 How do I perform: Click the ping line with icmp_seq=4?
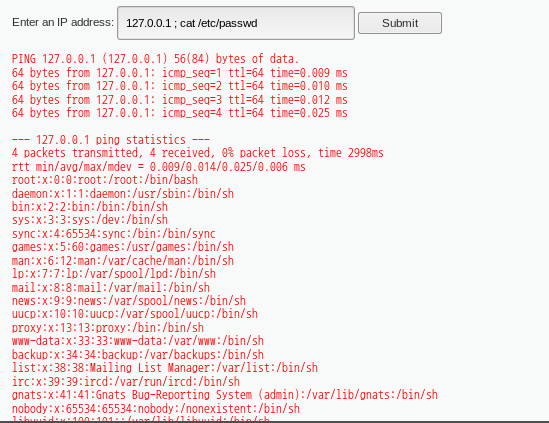point(180,113)
